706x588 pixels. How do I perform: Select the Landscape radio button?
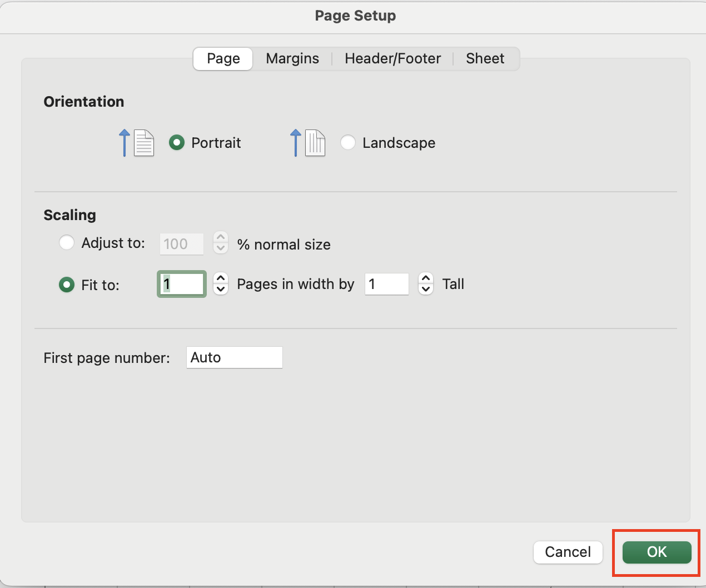pos(347,142)
